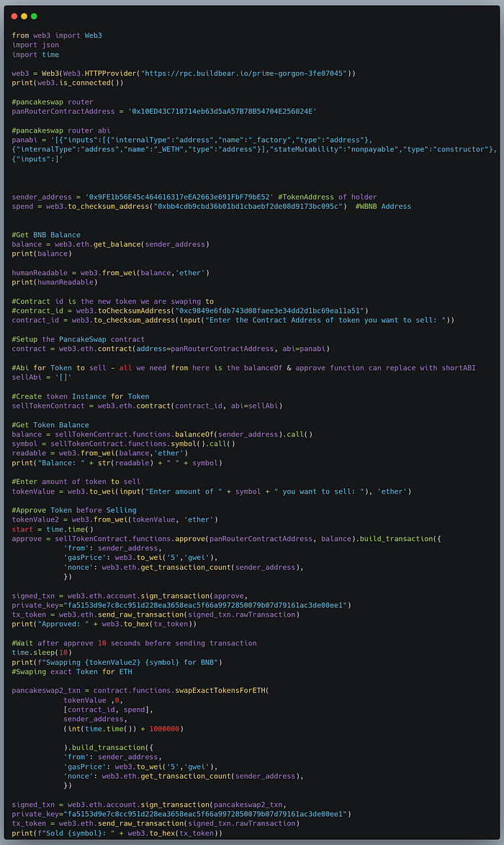Click the "panabi =" variable assignment
Viewport: 504px width, 845px height.
29,140
